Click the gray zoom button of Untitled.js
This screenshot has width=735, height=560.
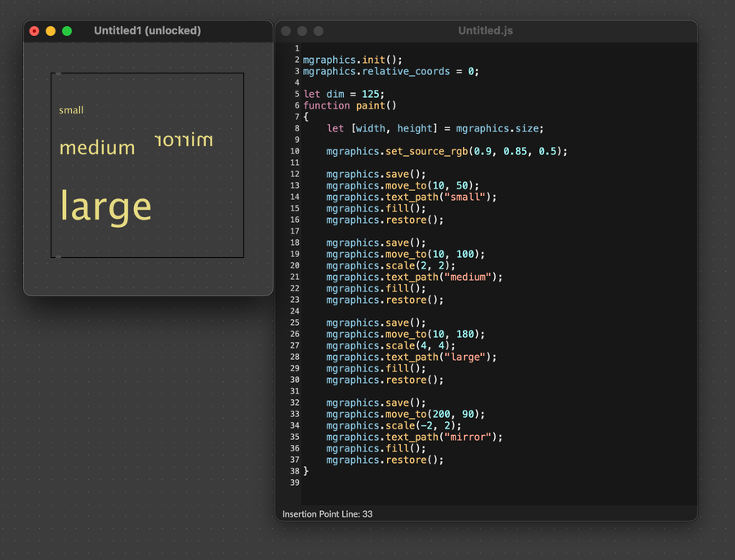[x=318, y=31]
